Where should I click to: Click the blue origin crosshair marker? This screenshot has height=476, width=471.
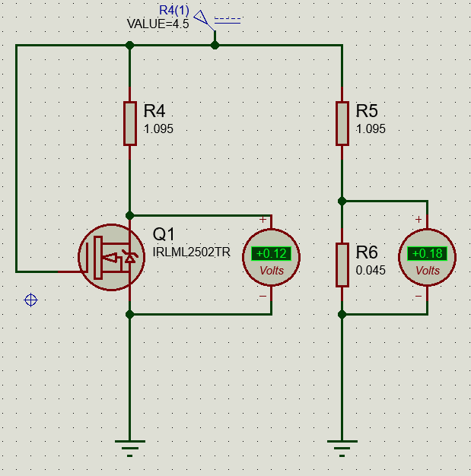(x=30, y=300)
